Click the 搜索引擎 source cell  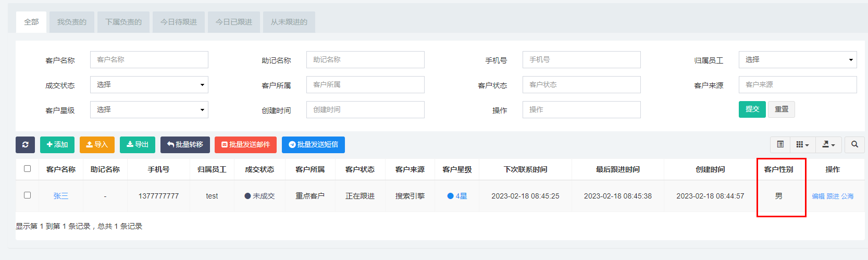[x=410, y=196]
